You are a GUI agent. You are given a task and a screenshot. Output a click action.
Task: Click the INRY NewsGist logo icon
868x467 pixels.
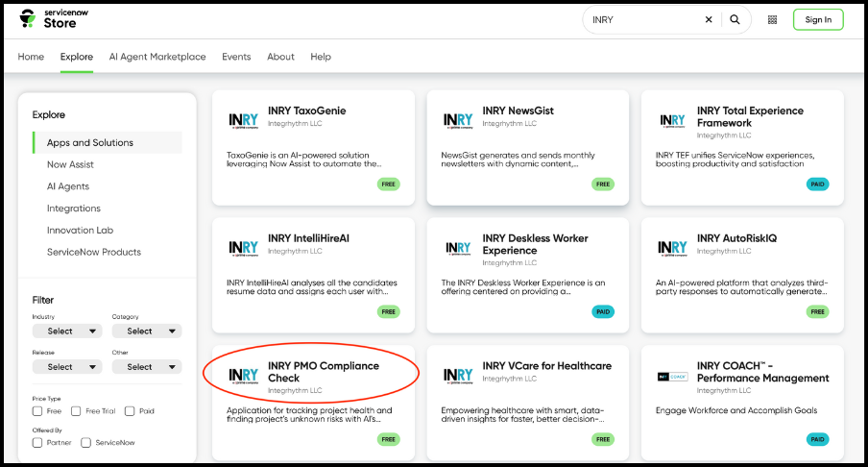458,121
